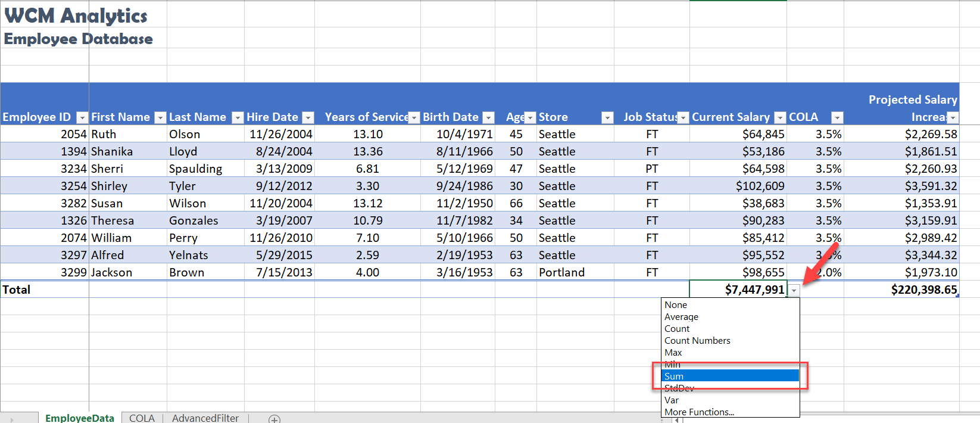This screenshot has height=423, width=980.
Task: Open the Birth Date filter dropdown
Action: coord(488,117)
